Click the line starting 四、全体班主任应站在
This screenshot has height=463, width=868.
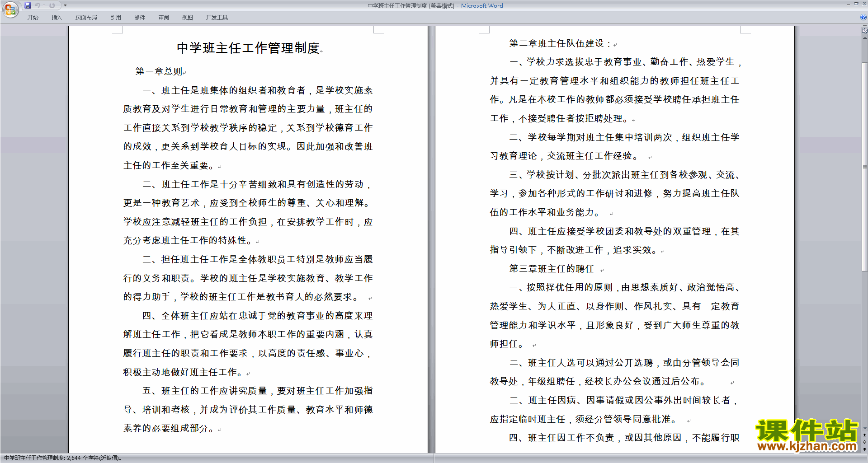[x=258, y=316]
